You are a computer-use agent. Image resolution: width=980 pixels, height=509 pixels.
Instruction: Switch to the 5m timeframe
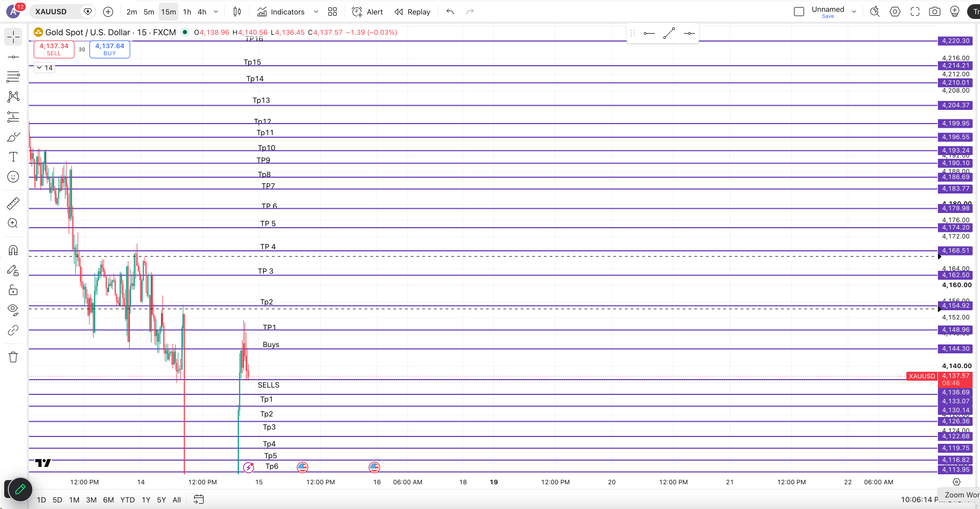pos(149,12)
